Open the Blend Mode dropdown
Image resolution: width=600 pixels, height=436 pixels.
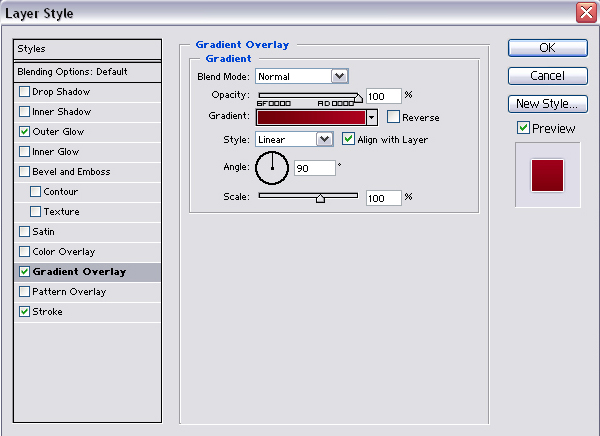(x=339, y=75)
